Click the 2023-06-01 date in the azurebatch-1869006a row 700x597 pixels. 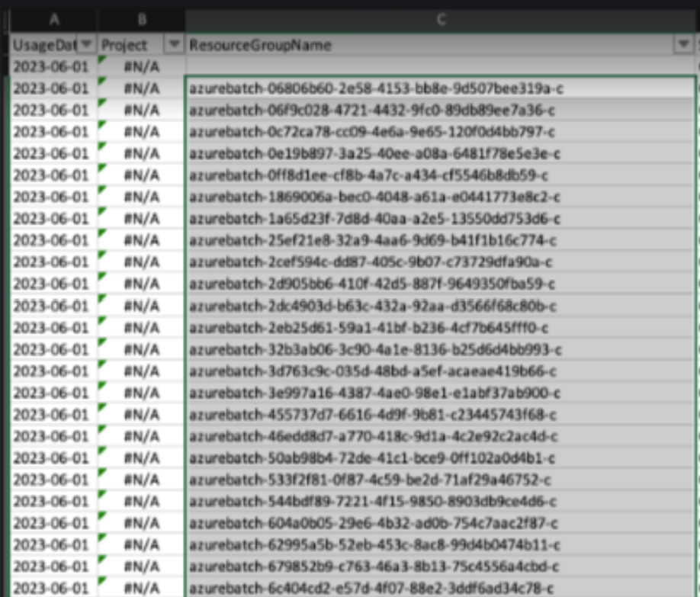[51, 197]
